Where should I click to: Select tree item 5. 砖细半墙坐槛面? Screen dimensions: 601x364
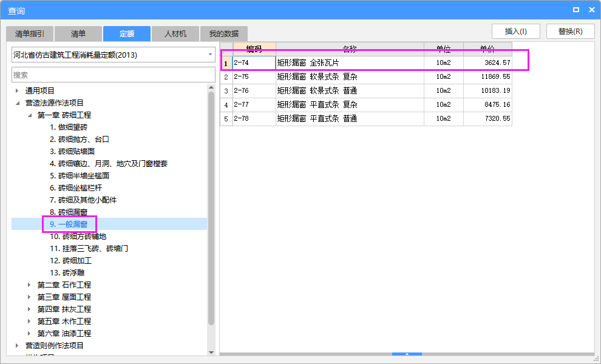tap(80, 176)
